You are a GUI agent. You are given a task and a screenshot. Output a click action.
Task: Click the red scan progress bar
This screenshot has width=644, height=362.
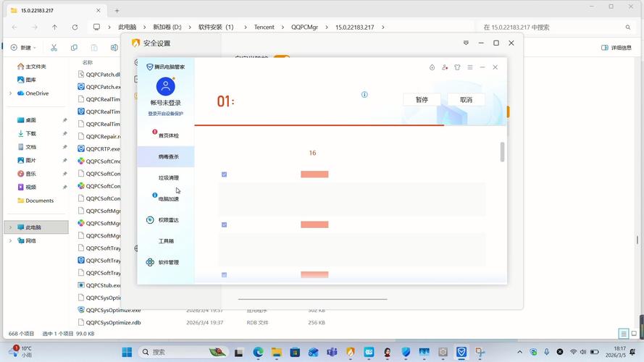(319, 125)
